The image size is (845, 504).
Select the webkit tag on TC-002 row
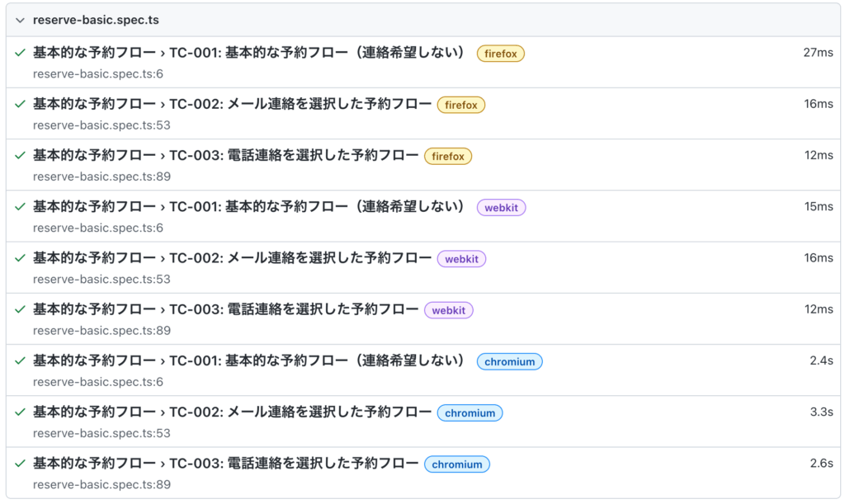461,259
